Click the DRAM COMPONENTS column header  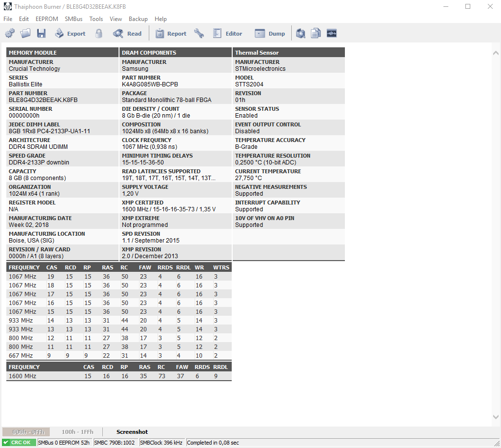pyautogui.click(x=176, y=52)
